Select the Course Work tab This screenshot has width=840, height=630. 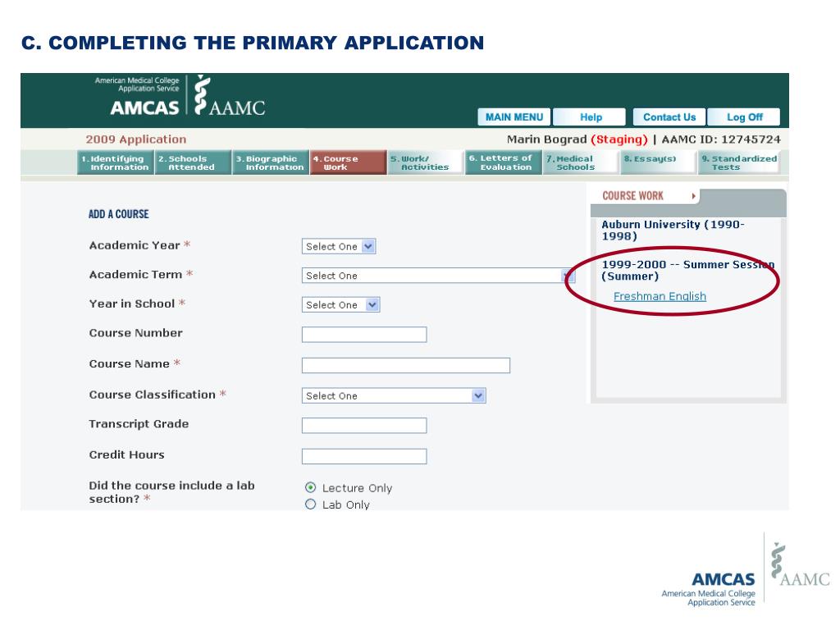pos(348,162)
